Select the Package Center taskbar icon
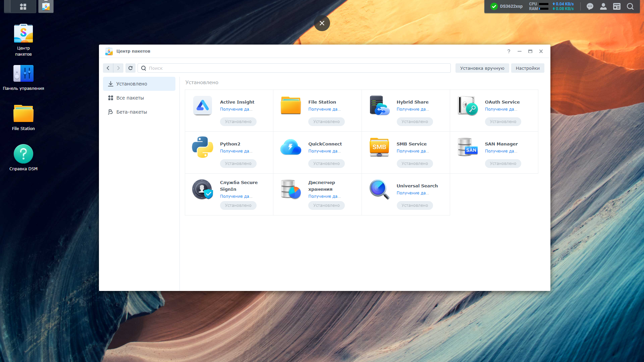The image size is (644, 362). pyautogui.click(x=46, y=6)
